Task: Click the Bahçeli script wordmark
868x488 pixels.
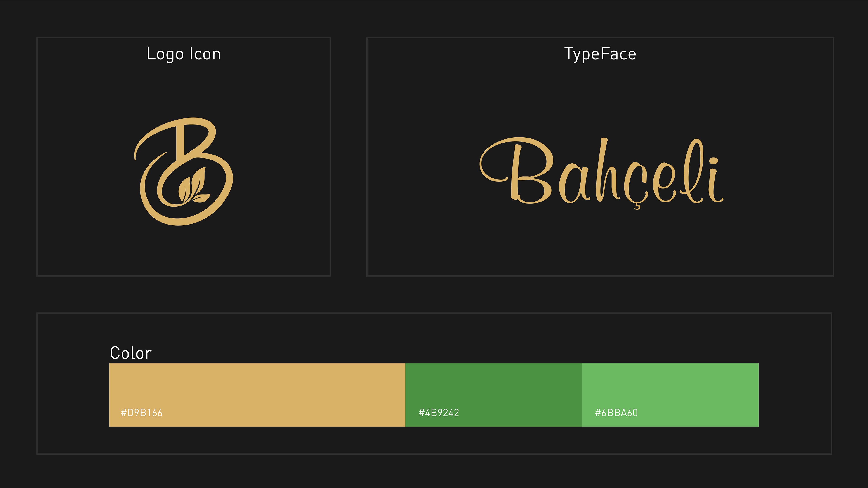Action: [x=601, y=173]
